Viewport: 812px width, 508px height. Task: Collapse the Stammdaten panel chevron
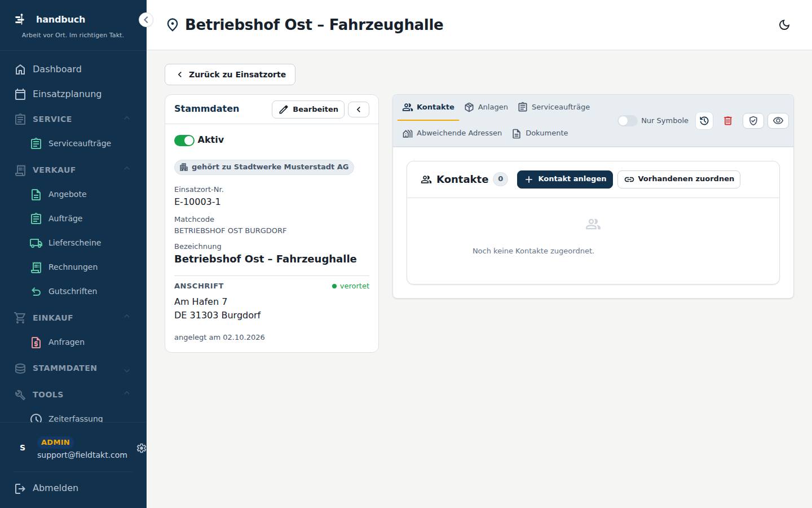359,110
